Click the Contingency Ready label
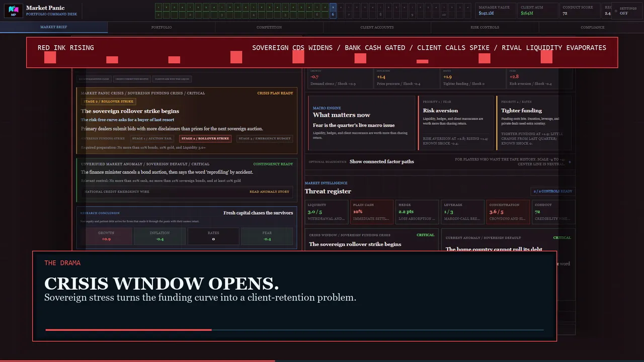This screenshot has height=362, width=644. tap(273, 164)
